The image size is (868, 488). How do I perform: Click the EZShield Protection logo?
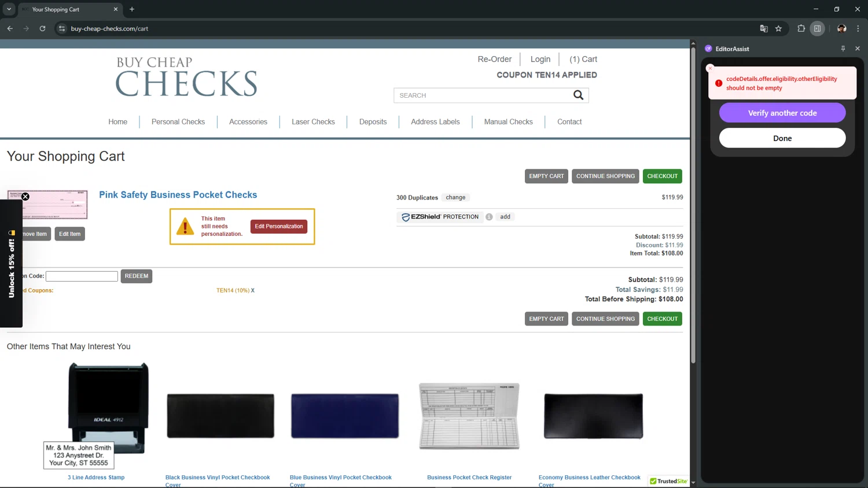click(x=440, y=217)
